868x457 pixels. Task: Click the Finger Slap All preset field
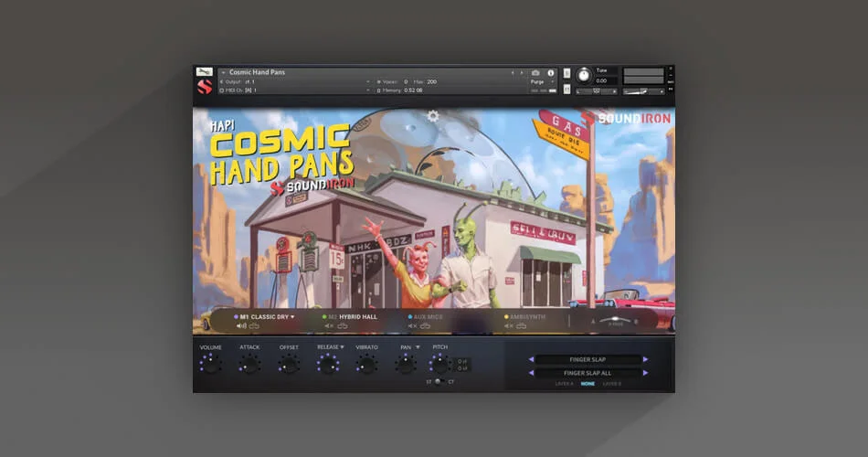[587, 373]
